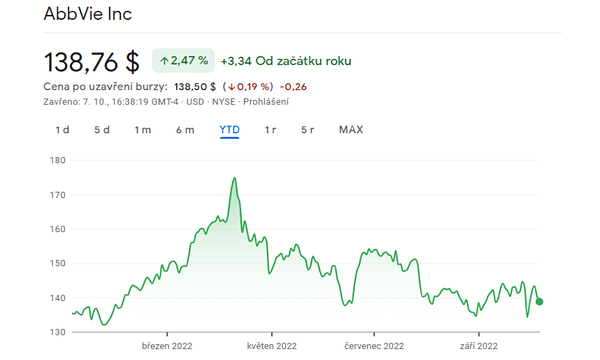Click the březen 2022 axis label
Screen dimensions: 600x360
click(167, 346)
